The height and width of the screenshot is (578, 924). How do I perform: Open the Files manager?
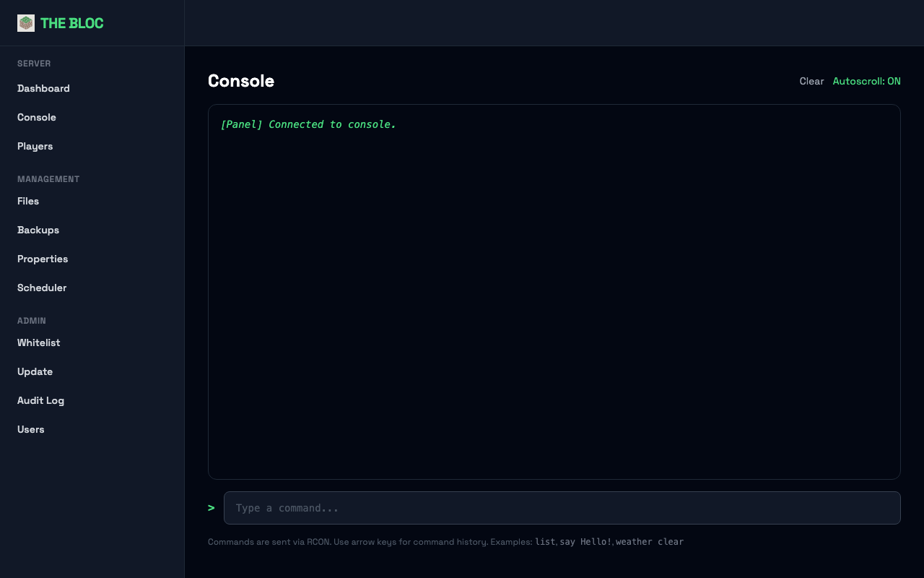28,201
